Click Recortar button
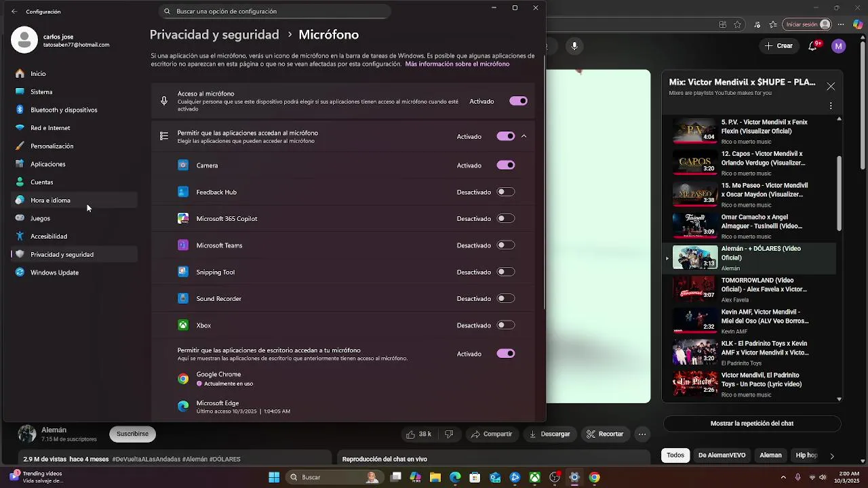This screenshot has height=488, width=868. coord(605,434)
